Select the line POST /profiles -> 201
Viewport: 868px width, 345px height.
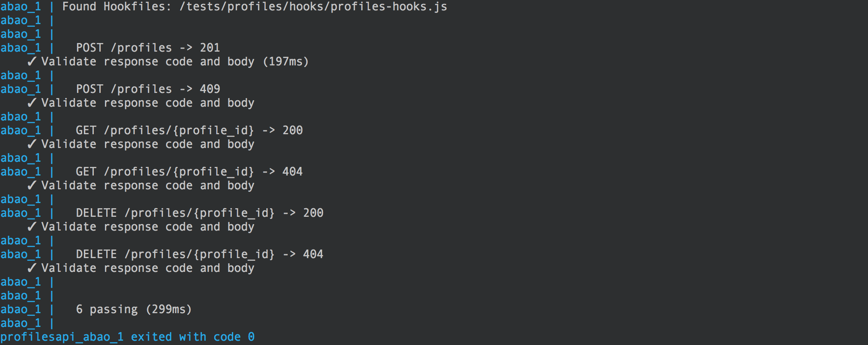click(x=148, y=48)
